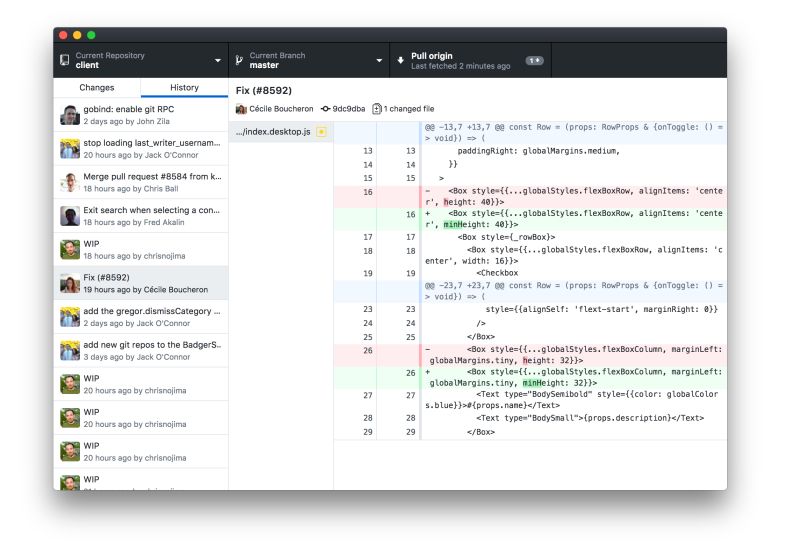Click the macOS yellow minimize window button
Viewport: 800px width, 556px height.
[77, 35]
